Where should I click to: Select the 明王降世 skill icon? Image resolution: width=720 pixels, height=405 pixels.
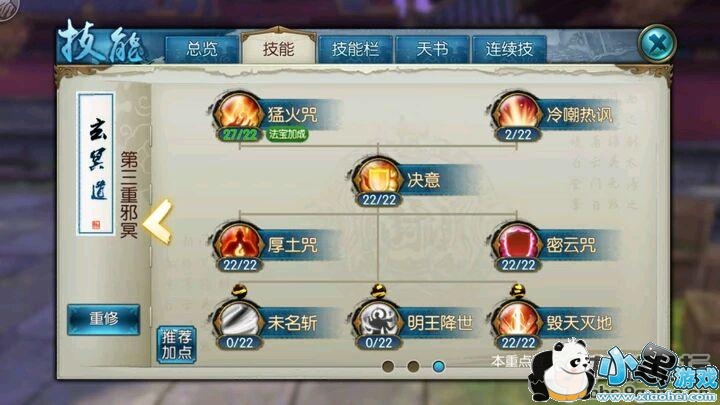(378, 319)
